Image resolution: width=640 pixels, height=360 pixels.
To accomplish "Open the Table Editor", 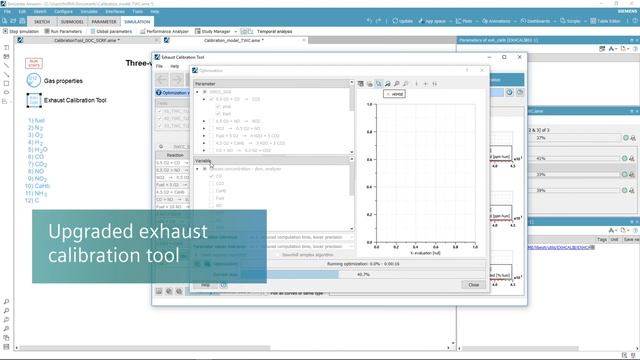I will tap(605, 21).
